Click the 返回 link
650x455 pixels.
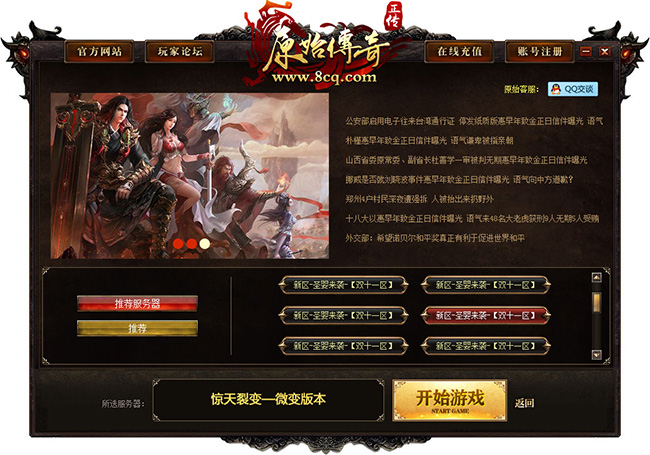click(524, 403)
